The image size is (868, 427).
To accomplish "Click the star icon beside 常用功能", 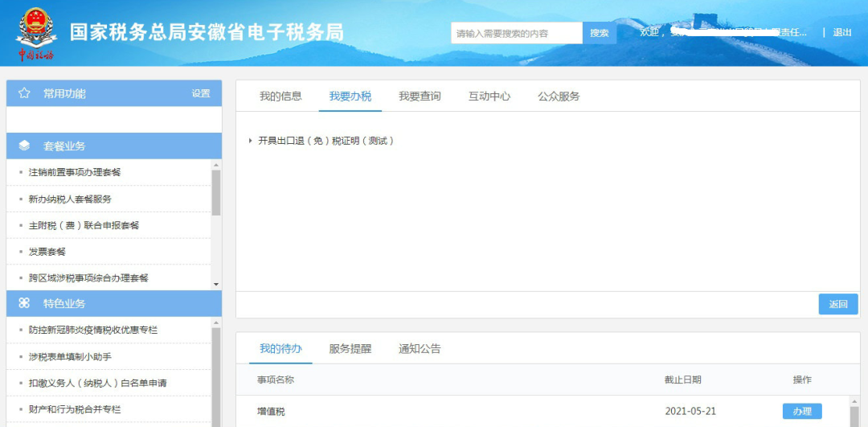I will coord(24,93).
